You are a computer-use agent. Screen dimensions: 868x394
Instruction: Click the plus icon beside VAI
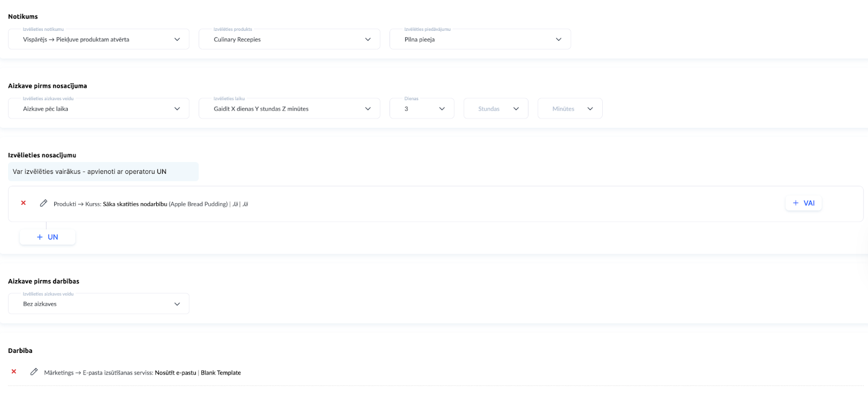(796, 203)
